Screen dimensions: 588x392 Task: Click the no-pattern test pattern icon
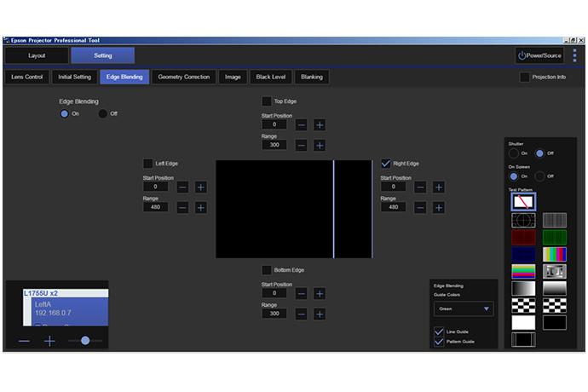pyautogui.click(x=523, y=202)
